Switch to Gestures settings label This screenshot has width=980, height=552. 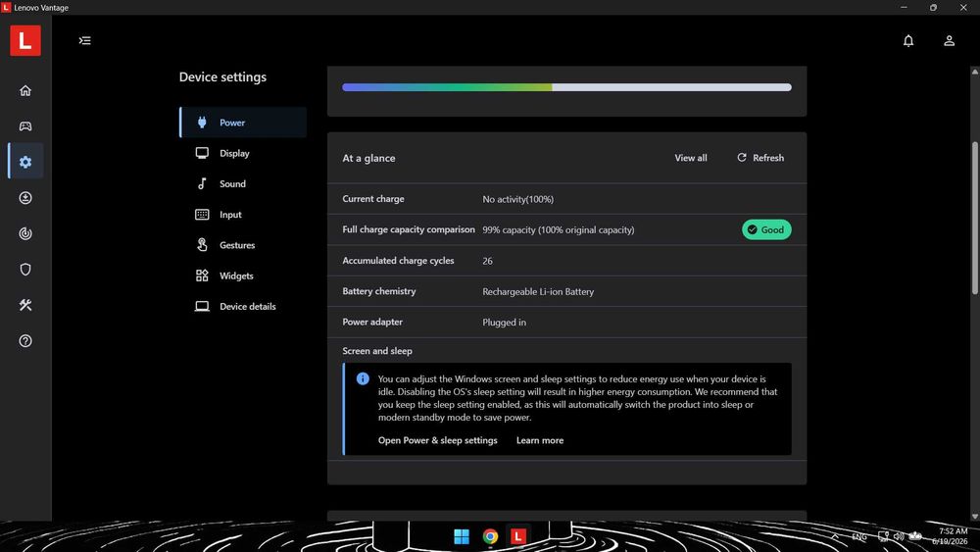tap(237, 245)
